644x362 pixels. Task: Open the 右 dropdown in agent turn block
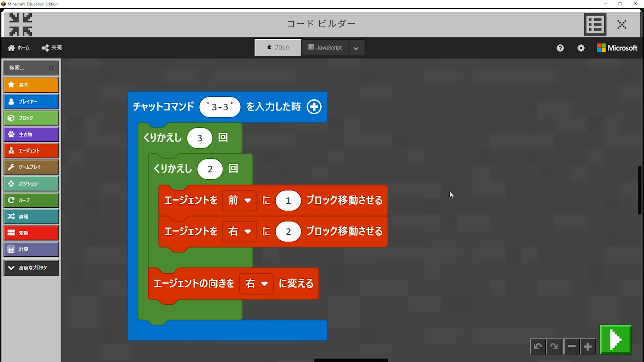(256, 284)
